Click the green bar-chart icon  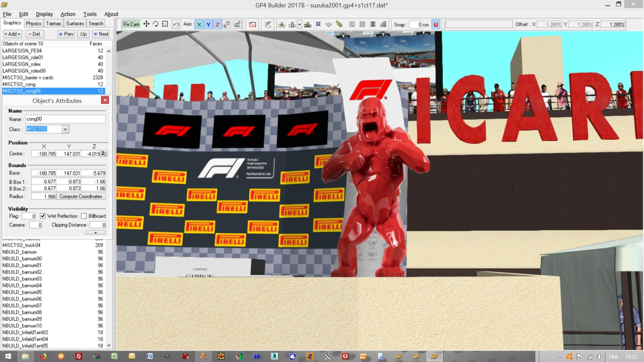[x=308, y=24]
